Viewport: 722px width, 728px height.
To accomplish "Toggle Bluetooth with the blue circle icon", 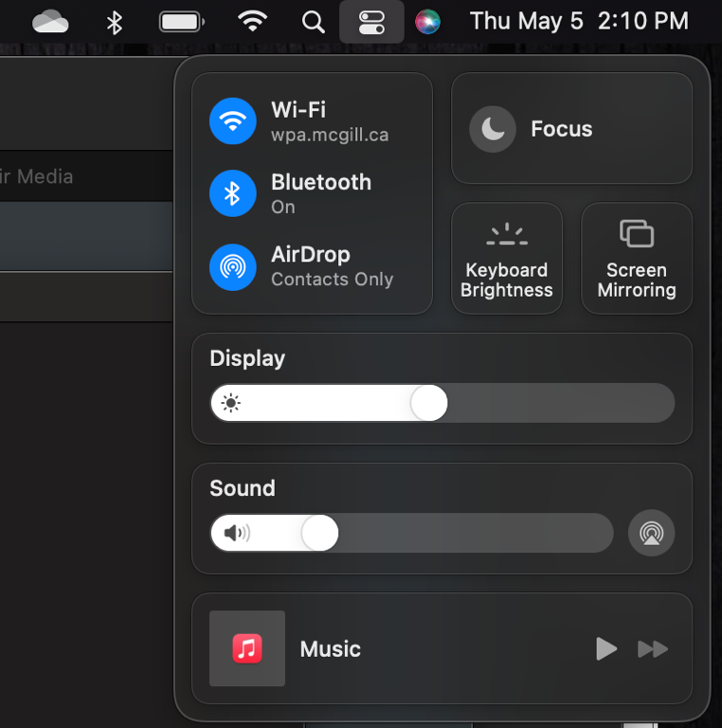I will tap(233, 193).
